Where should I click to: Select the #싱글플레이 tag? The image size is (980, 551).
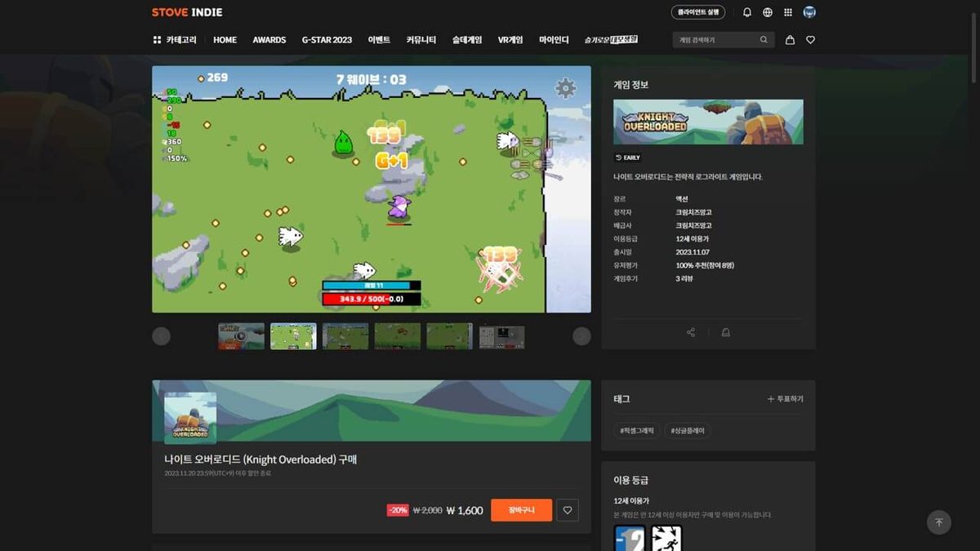tap(688, 430)
